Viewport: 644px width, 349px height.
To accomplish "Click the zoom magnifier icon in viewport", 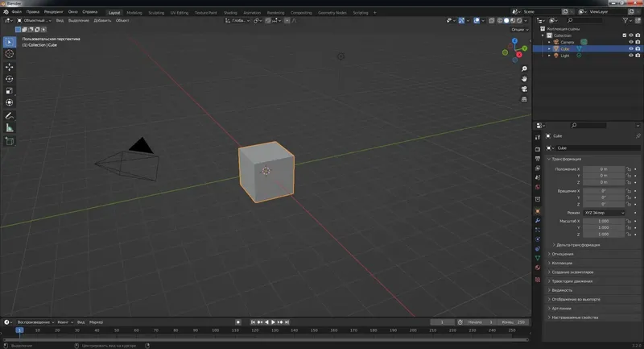I will click(x=524, y=69).
